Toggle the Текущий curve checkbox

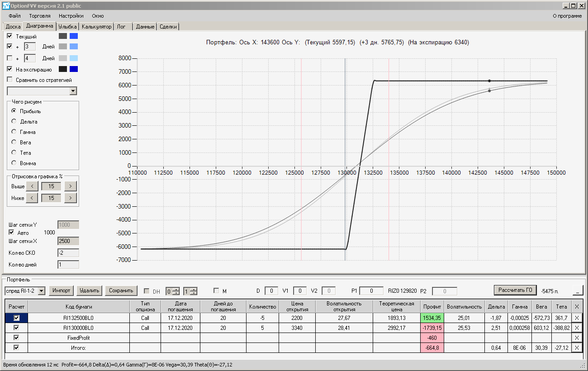[10, 36]
